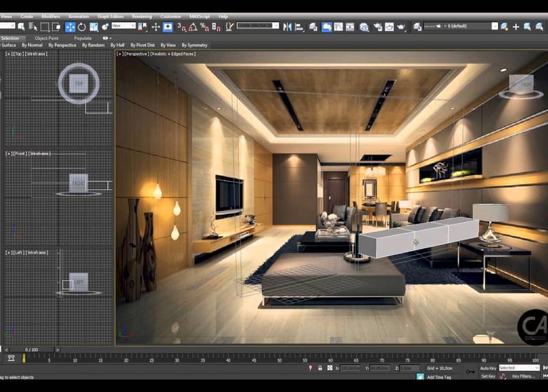
Task: Select the Select and Move tool
Action: (70, 27)
